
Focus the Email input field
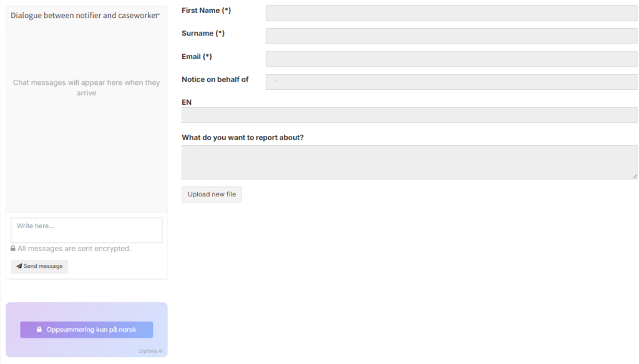point(451,59)
